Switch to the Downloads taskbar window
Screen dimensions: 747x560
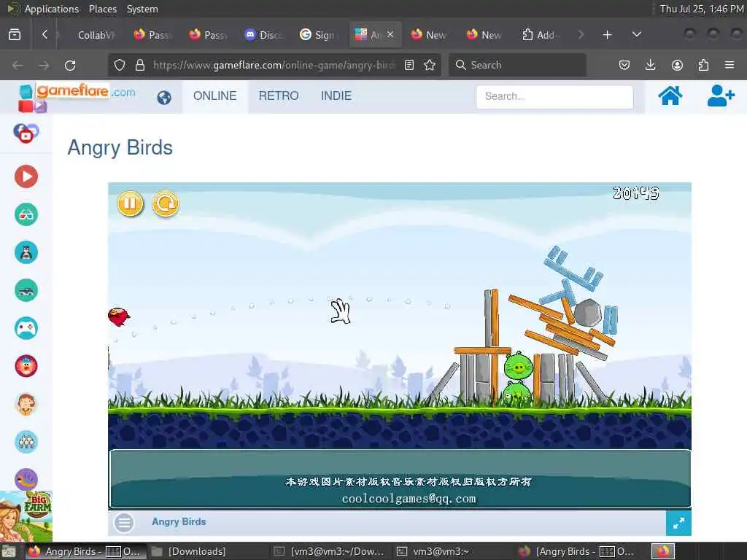[x=196, y=551]
